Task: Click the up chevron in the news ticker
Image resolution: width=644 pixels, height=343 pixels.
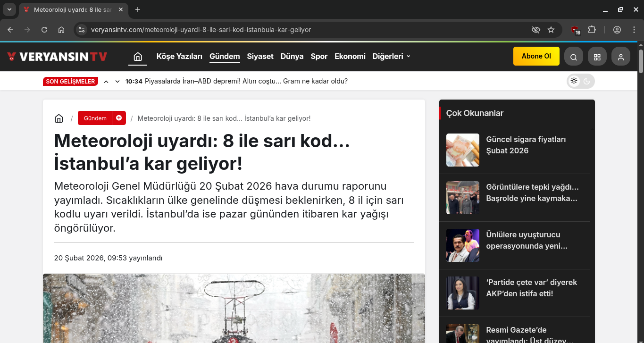Action: tap(106, 81)
